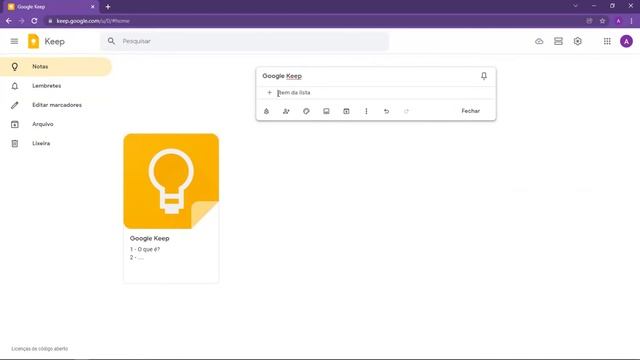Select Notas in the sidebar

[56, 67]
